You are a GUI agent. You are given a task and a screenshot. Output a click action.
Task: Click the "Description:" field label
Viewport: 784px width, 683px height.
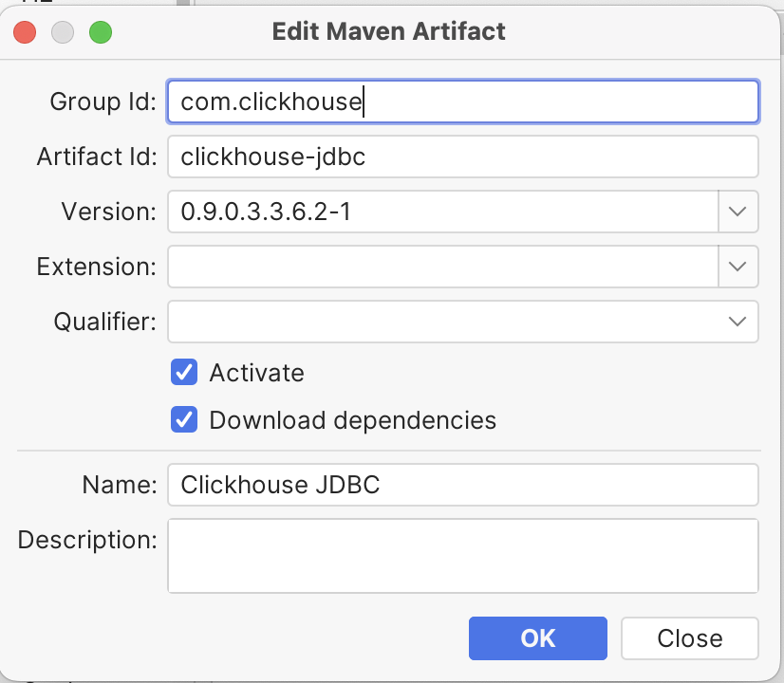(x=87, y=540)
